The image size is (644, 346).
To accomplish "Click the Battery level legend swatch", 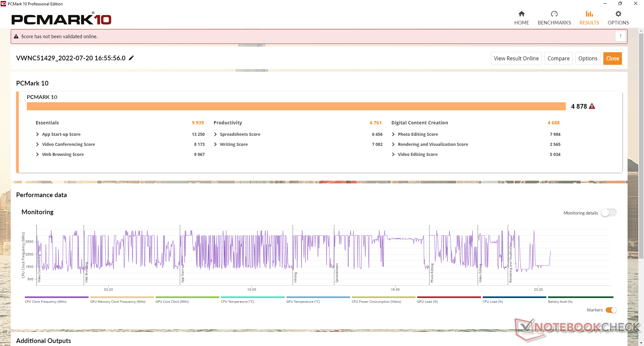I will [x=581, y=297].
